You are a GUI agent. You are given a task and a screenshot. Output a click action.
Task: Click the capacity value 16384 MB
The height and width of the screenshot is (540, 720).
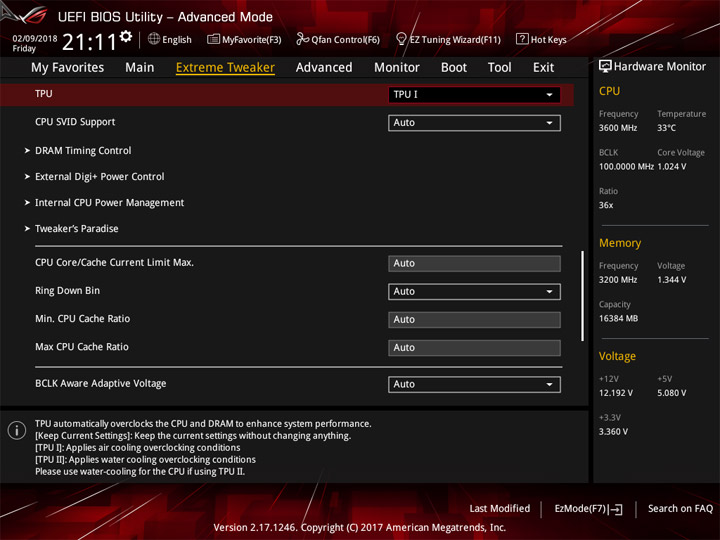(x=618, y=319)
